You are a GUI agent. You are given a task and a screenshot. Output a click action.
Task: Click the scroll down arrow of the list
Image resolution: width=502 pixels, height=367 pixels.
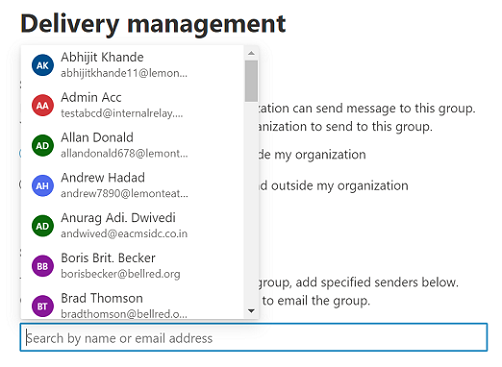click(x=251, y=311)
